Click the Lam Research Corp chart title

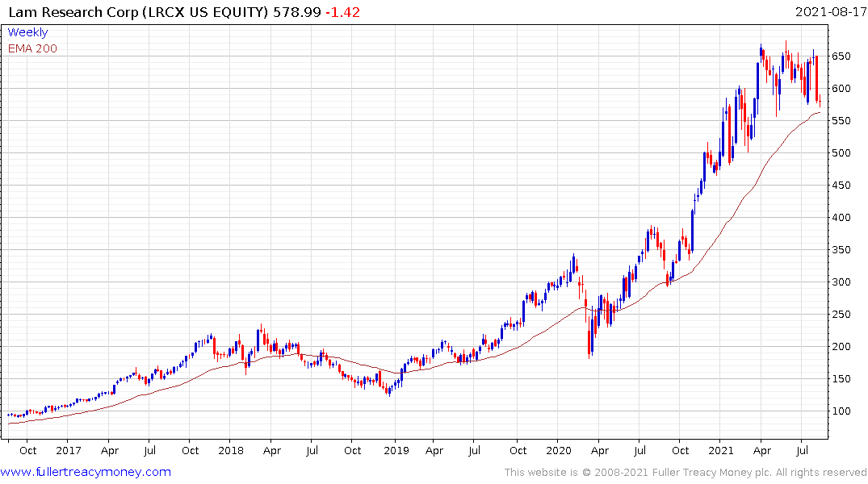pyautogui.click(x=138, y=12)
